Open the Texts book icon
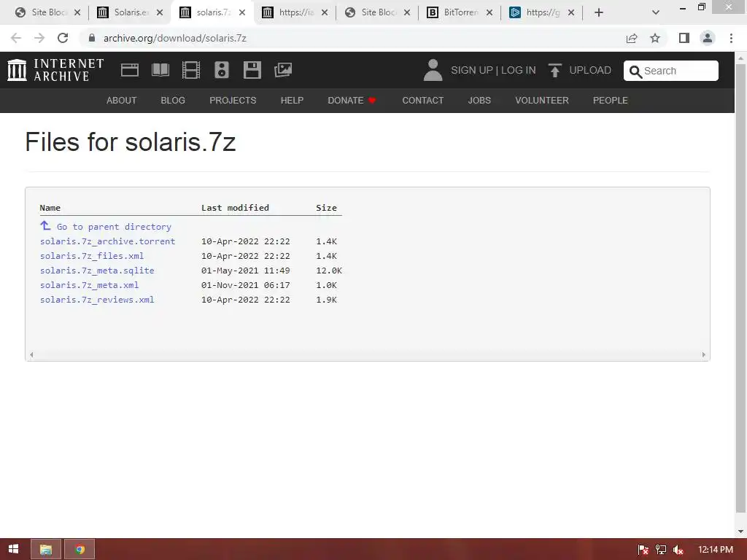This screenshot has height=560, width=747. (160, 70)
